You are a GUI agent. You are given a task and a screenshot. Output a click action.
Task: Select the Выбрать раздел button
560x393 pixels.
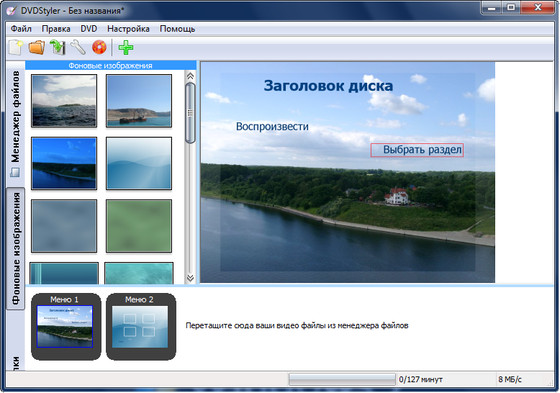pyautogui.click(x=417, y=150)
